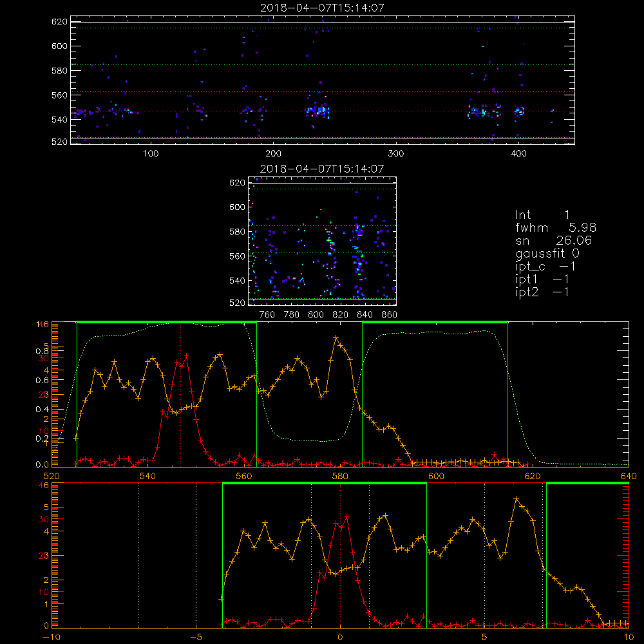The height and width of the screenshot is (644, 644).
Task: Click red y-axis label 30 on third plot
Action: [x=44, y=358]
